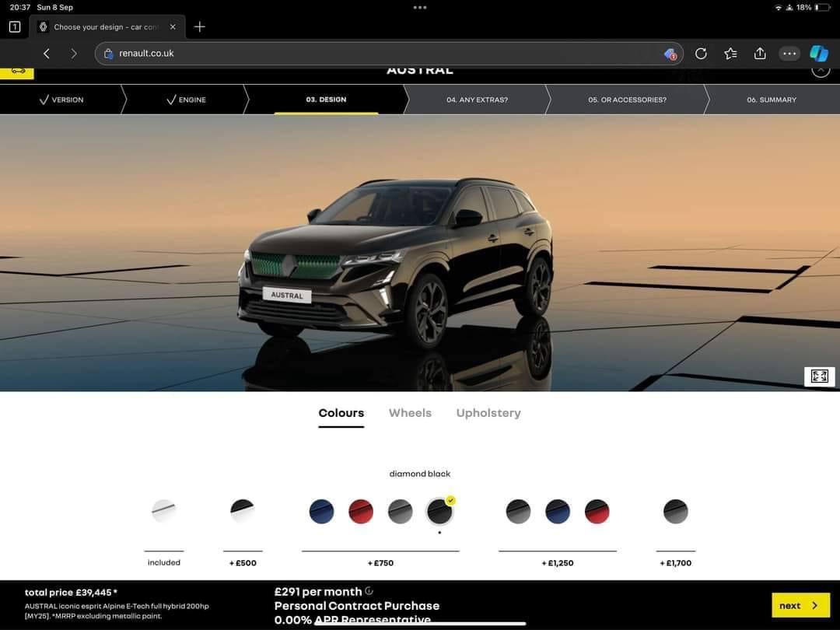Close the configurator with the circled X

pos(821,72)
